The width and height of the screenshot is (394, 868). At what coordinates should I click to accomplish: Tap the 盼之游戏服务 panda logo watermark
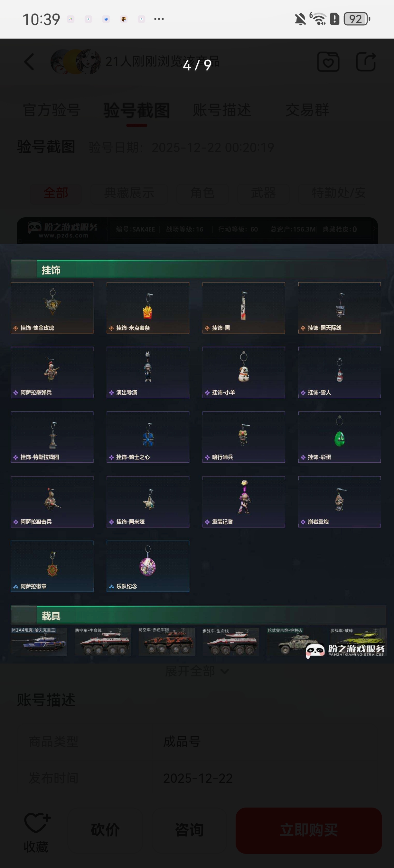(345, 651)
